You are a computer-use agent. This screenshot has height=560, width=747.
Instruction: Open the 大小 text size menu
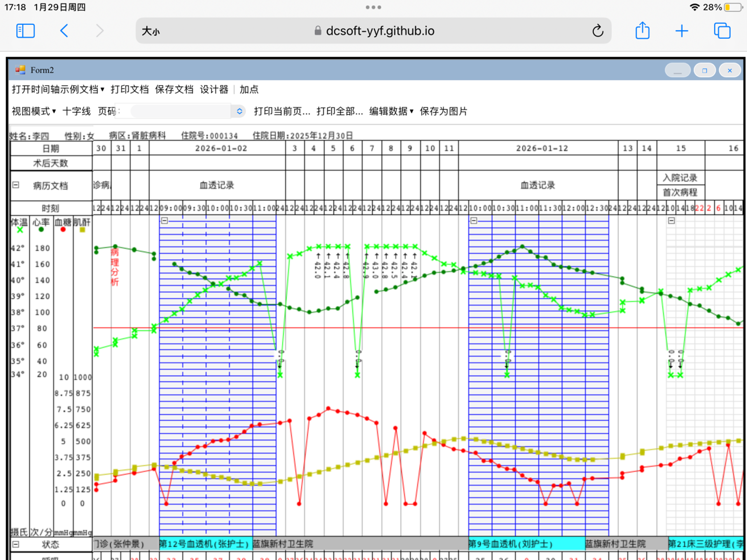point(151,31)
